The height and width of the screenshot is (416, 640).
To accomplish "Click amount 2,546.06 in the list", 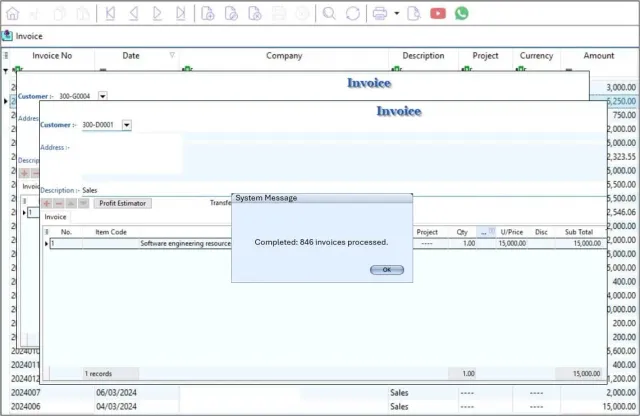I will click(621, 212).
